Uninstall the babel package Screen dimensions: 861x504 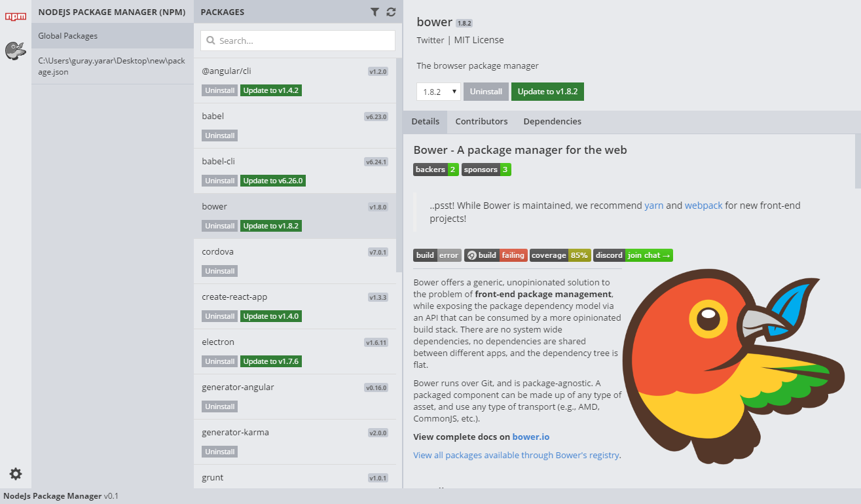click(220, 135)
